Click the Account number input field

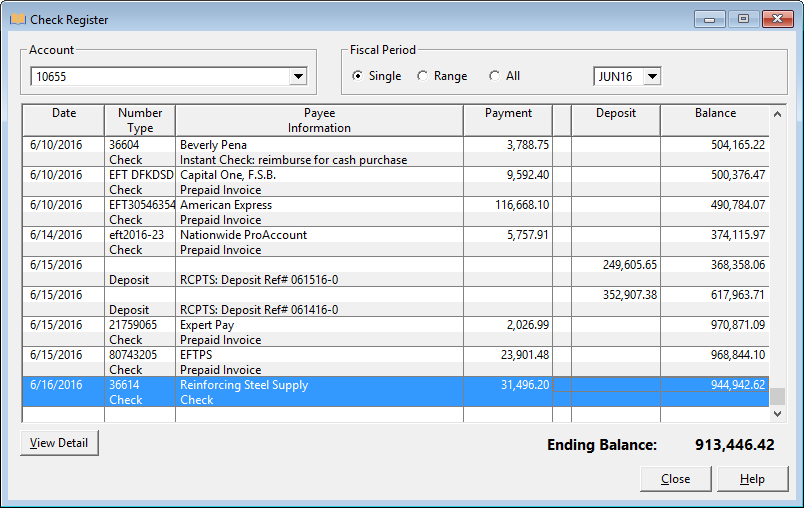pos(158,77)
